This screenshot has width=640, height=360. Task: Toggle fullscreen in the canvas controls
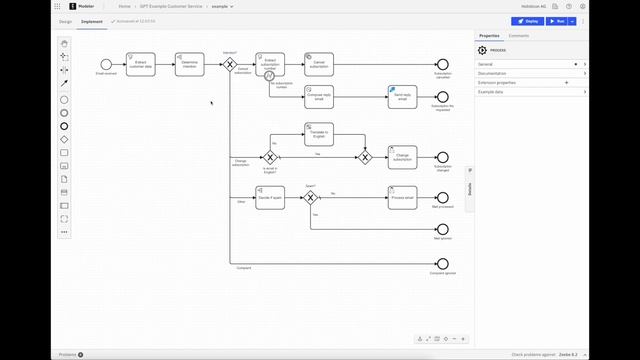click(x=428, y=339)
